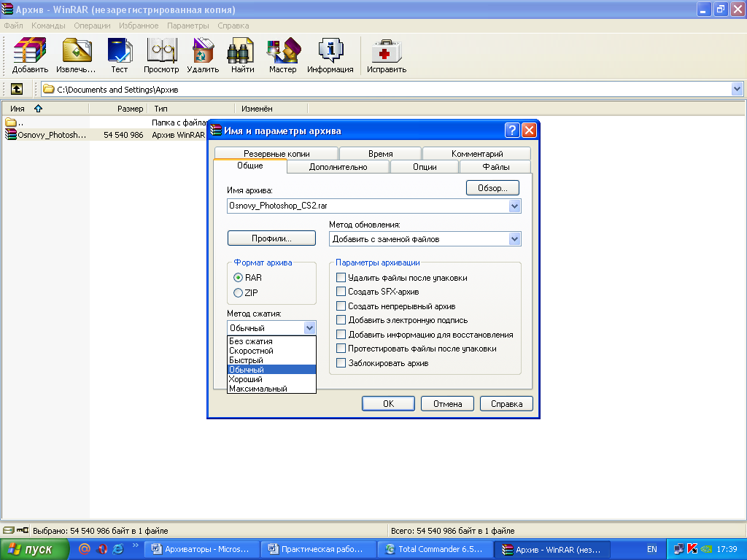Image resolution: width=747 pixels, height=560 pixels.
Task: Go up one folder level icon
Action: point(17,89)
